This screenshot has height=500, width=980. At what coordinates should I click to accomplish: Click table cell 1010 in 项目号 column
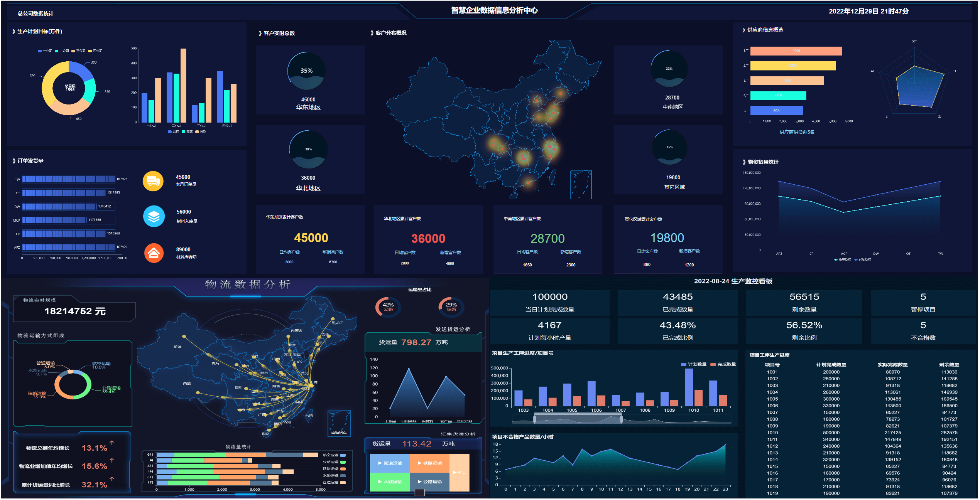(772, 433)
